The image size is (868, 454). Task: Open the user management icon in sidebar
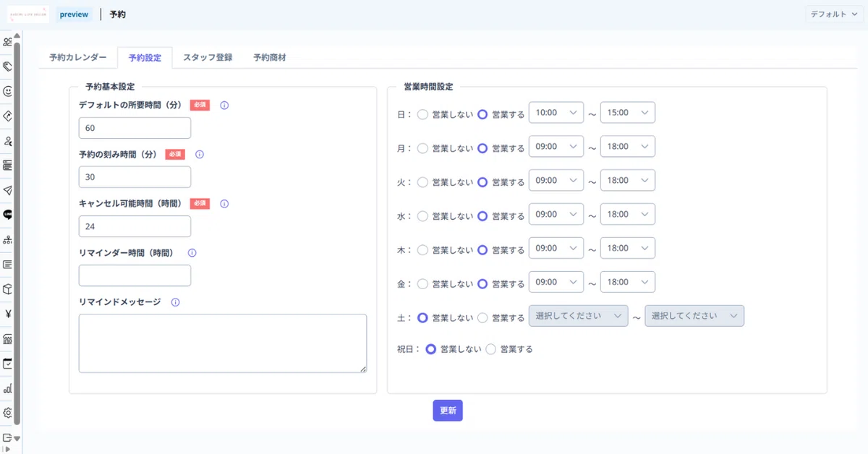[x=7, y=140]
